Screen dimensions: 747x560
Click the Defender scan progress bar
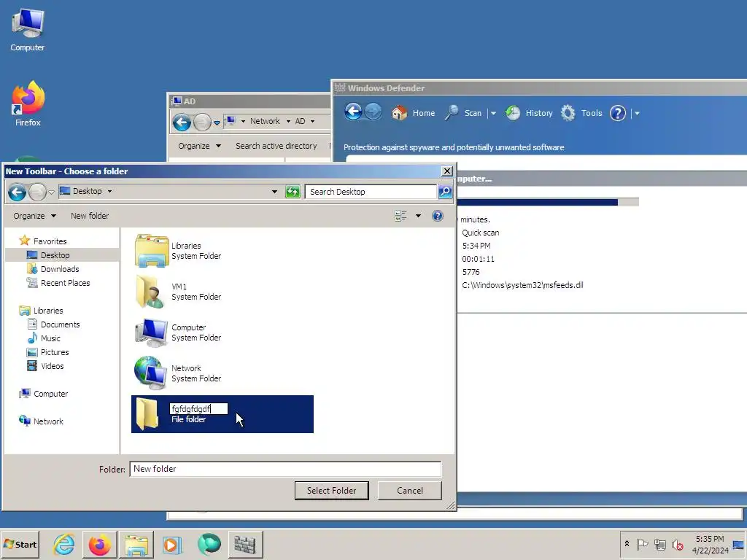[548, 203]
